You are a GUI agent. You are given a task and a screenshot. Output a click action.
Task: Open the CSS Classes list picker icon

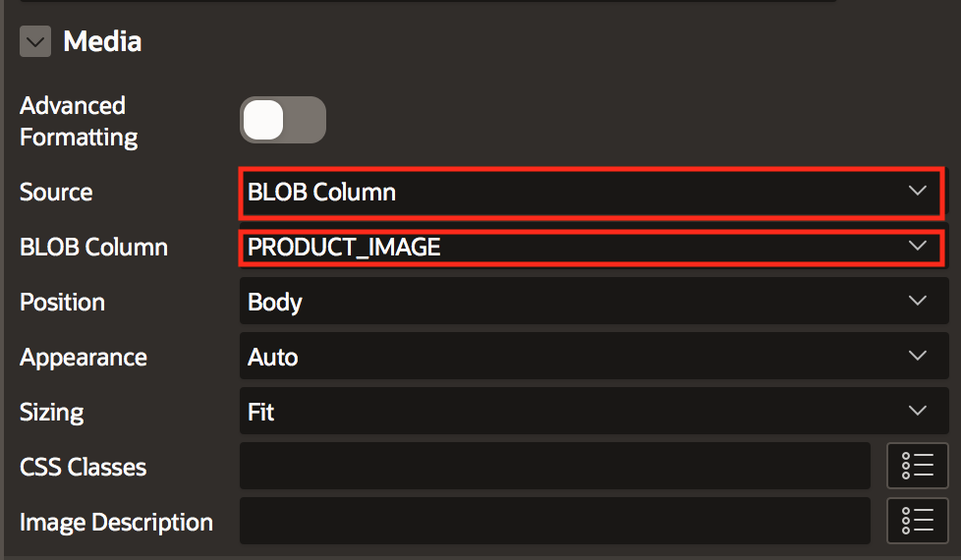click(x=917, y=467)
